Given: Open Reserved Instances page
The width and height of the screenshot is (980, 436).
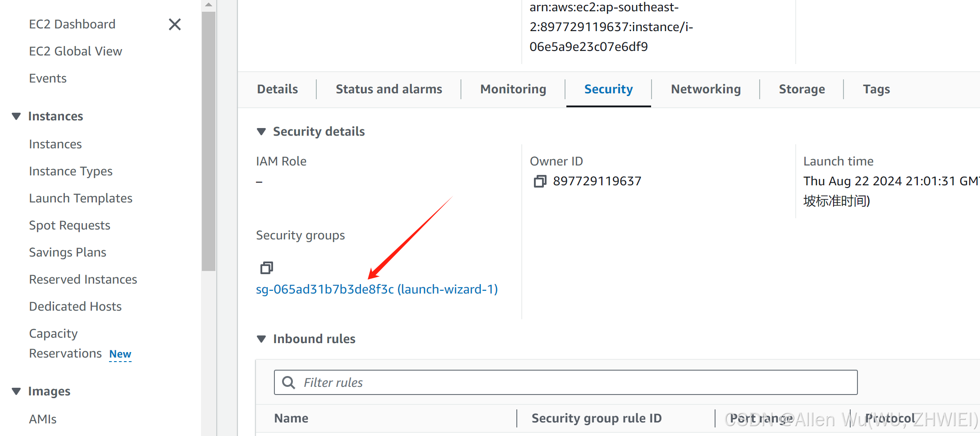Looking at the screenshot, I should [83, 280].
